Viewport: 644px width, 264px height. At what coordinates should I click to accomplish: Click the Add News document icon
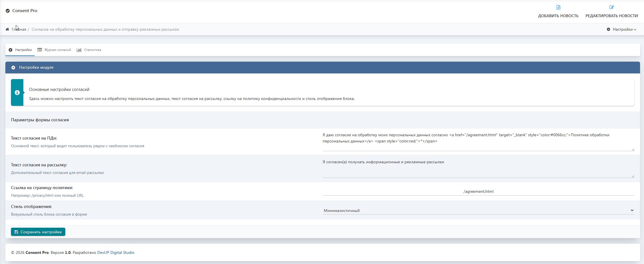558,7
